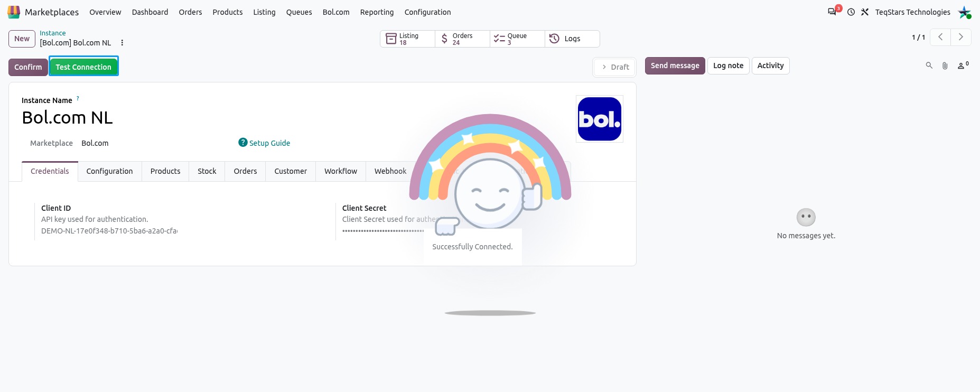The image size is (980, 392).
Task: Open the Reporting menu
Action: [377, 12]
